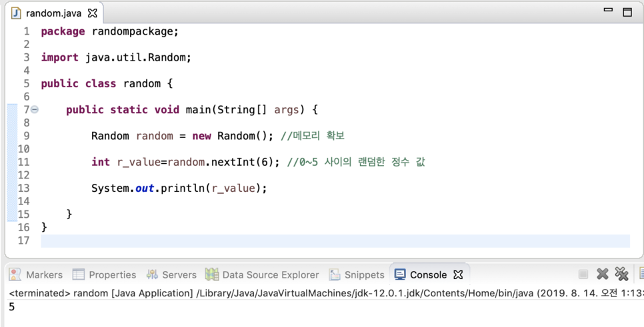Click the new Random() statement
The image size is (644, 327).
[183, 136]
